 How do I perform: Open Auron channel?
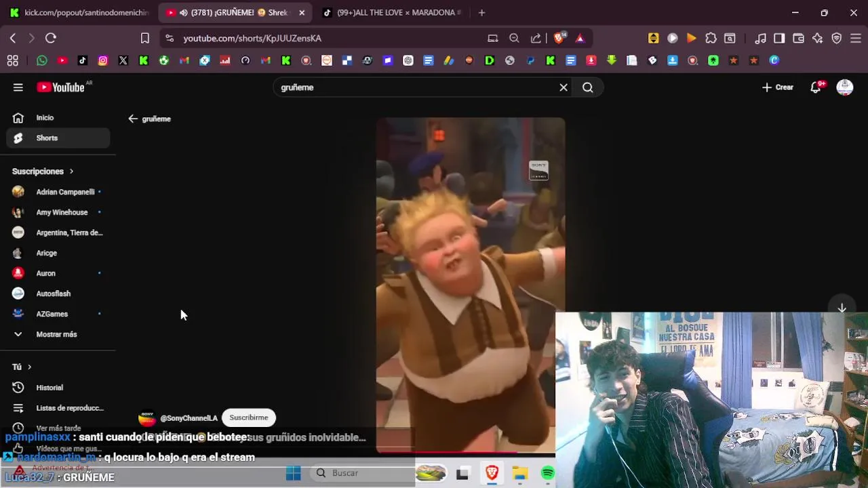click(x=58, y=273)
